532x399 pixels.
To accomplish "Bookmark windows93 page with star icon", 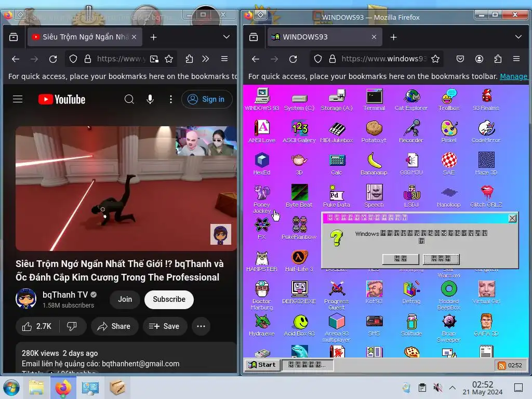I will 435,59.
